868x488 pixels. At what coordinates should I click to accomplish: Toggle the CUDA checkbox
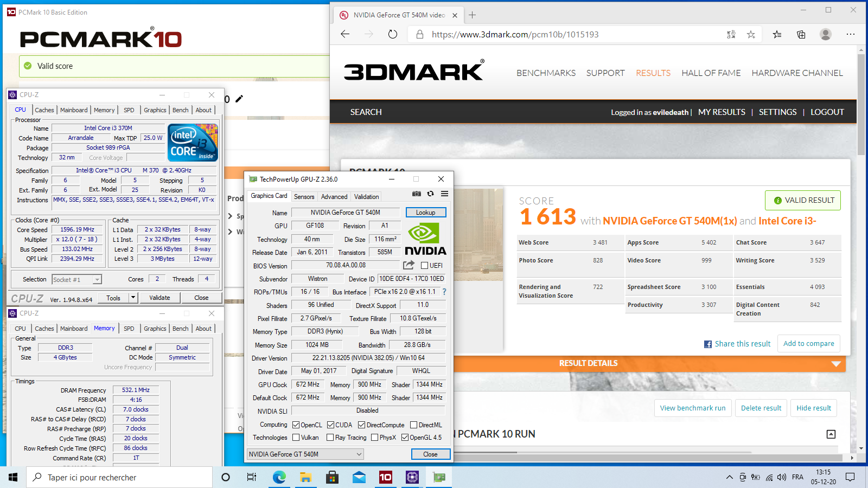pyautogui.click(x=330, y=425)
